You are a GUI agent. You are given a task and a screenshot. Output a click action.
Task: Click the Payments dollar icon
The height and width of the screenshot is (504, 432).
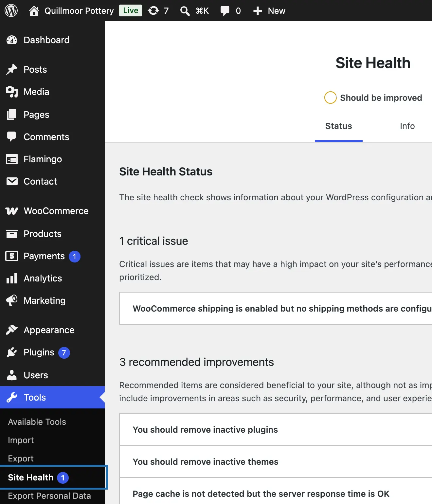tap(12, 256)
